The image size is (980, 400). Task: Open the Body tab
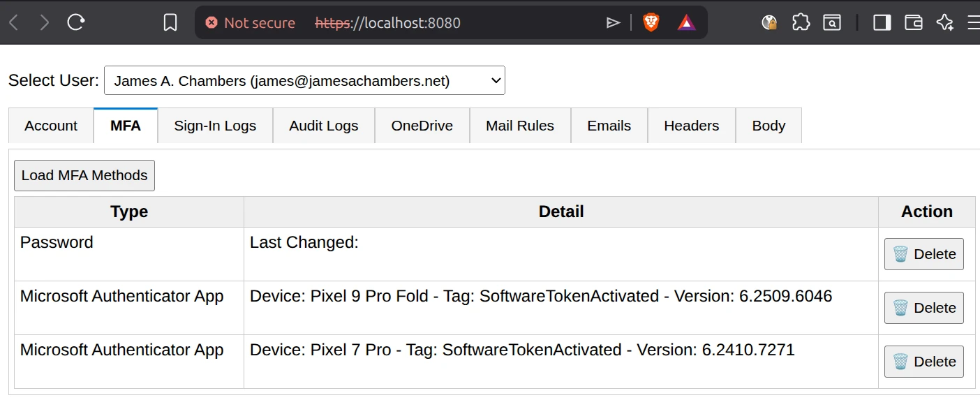(x=769, y=126)
